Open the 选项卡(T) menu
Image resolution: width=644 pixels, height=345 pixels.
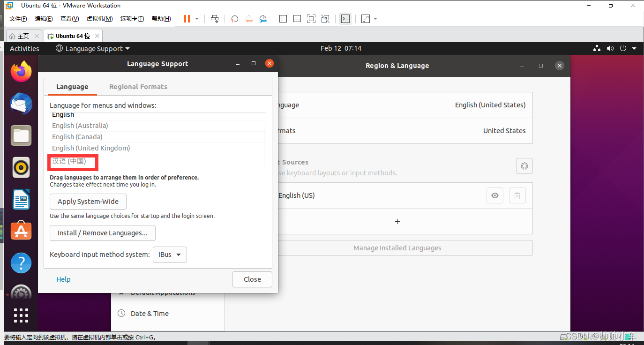pyautogui.click(x=132, y=19)
